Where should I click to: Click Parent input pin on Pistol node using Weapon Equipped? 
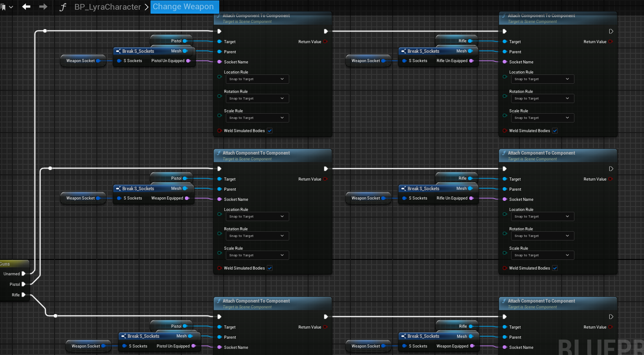219,189
